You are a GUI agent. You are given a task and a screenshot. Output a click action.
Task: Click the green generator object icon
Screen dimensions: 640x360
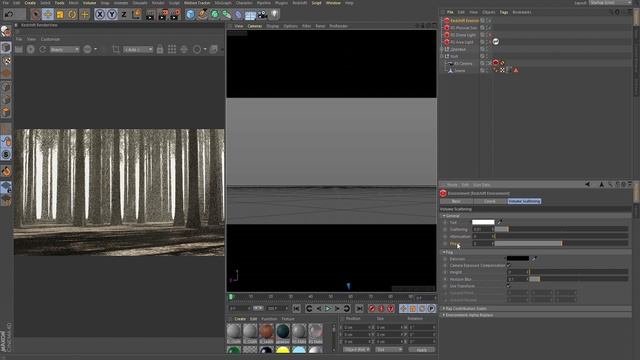(x=215, y=15)
